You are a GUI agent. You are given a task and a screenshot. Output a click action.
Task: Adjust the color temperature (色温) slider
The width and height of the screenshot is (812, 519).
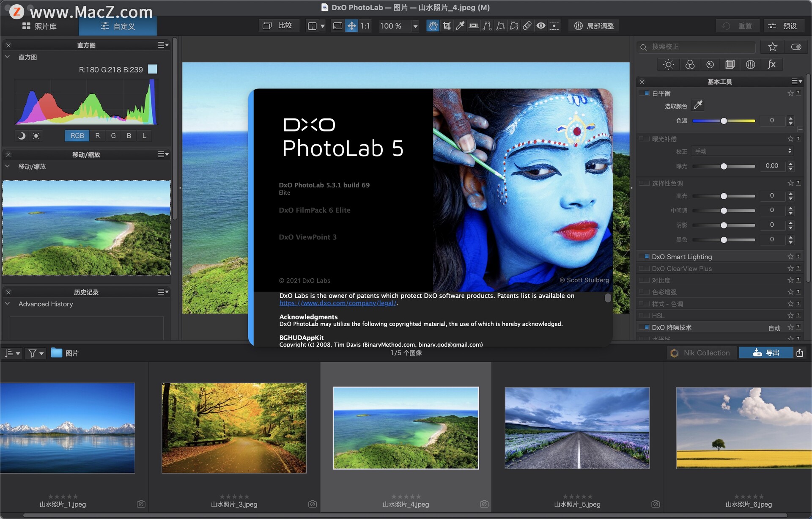pyautogui.click(x=724, y=121)
